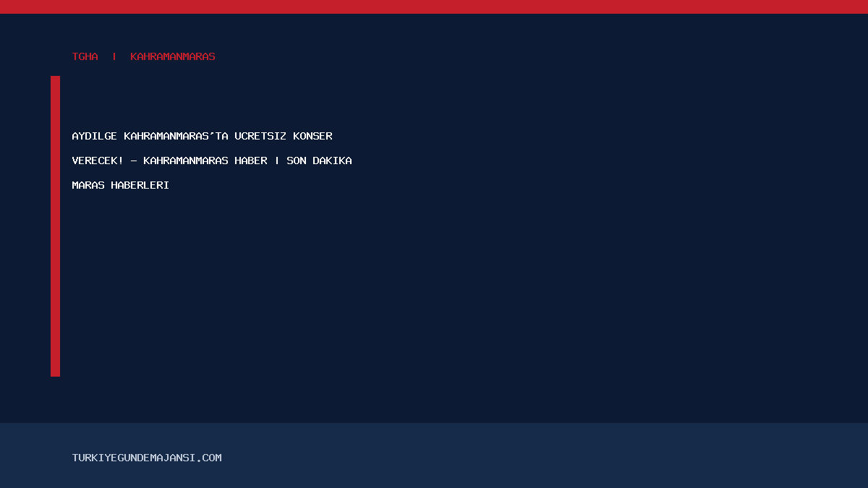
Task: Click the word AYDILGE in the headline
Action: 95,136
